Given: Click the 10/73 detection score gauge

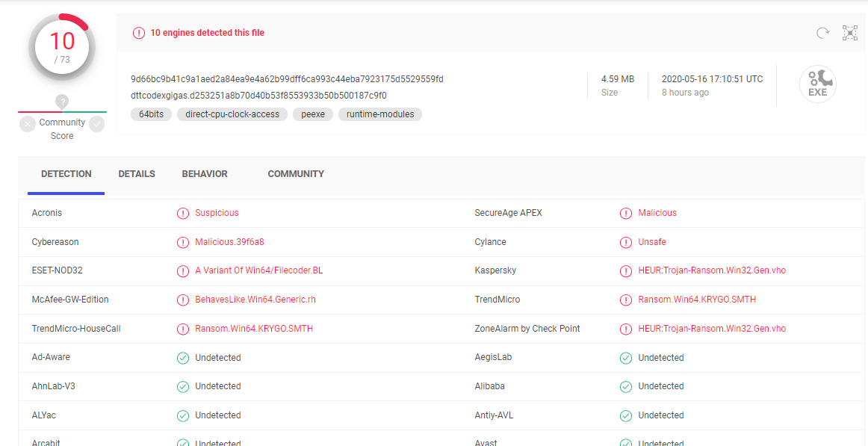Looking at the screenshot, I should point(62,46).
